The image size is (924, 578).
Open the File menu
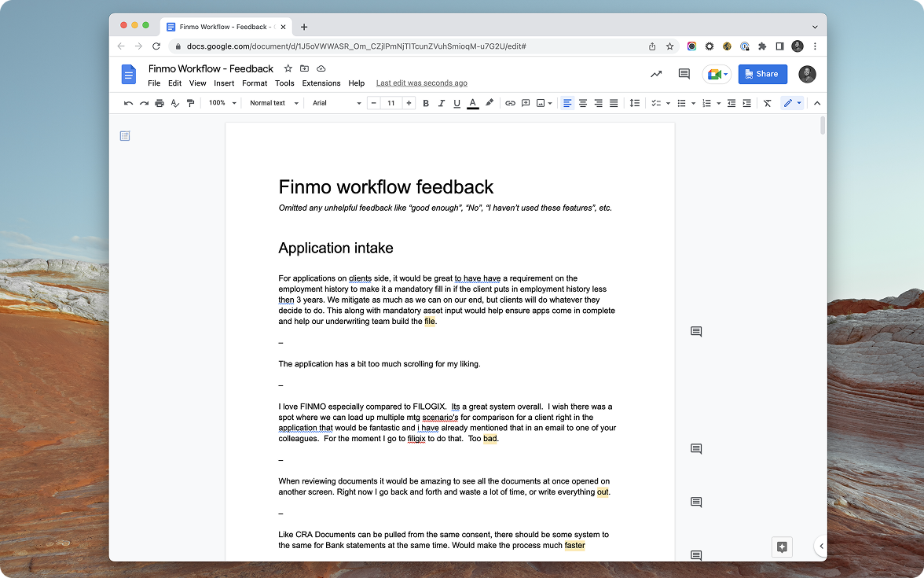(154, 83)
